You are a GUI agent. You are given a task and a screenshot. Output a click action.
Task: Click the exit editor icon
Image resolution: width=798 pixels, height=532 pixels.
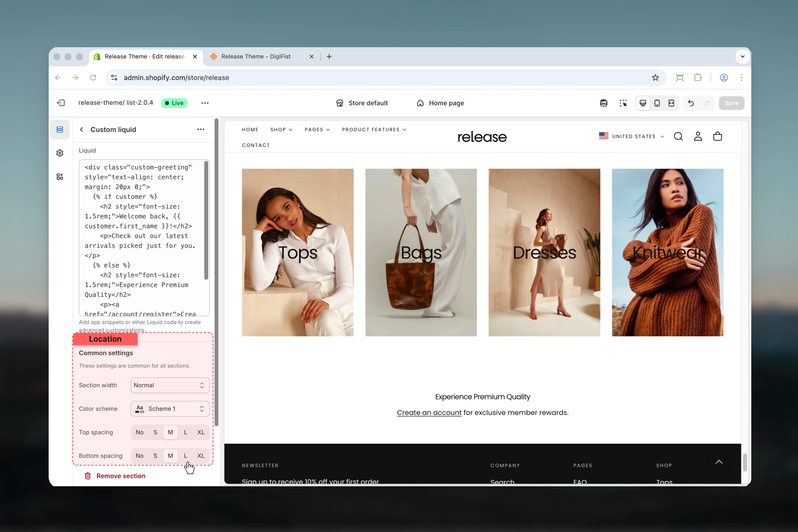pos(61,103)
